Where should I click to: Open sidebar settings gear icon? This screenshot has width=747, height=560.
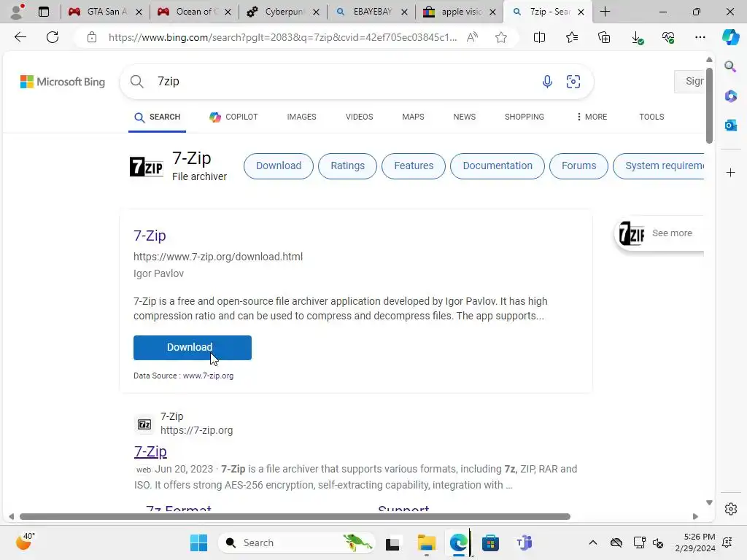coord(730,509)
